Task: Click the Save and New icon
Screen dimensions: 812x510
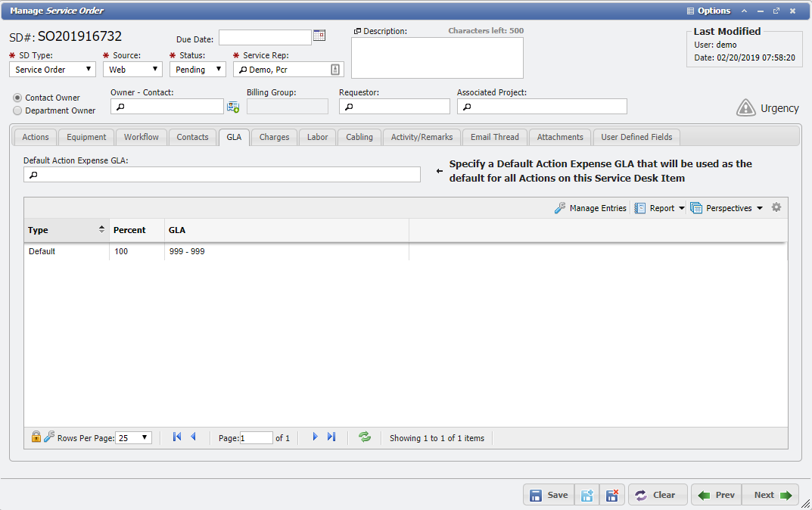Action: click(586, 495)
